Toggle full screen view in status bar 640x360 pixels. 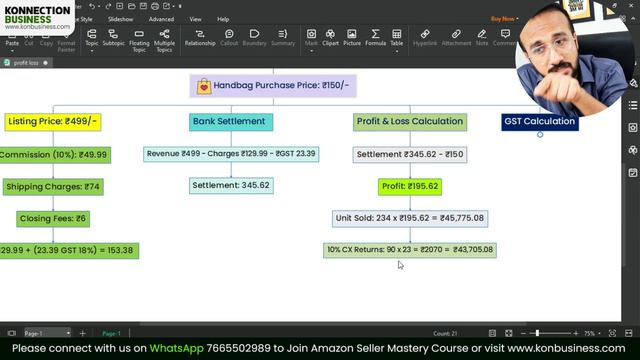pyautogui.click(x=509, y=333)
